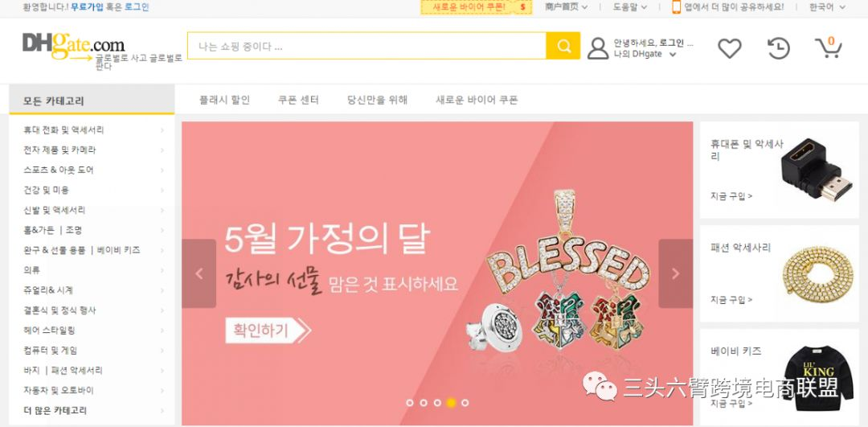Go to the DHgate.com logo homepage
Image resolution: width=868 pixels, height=427 pixels.
(x=73, y=44)
